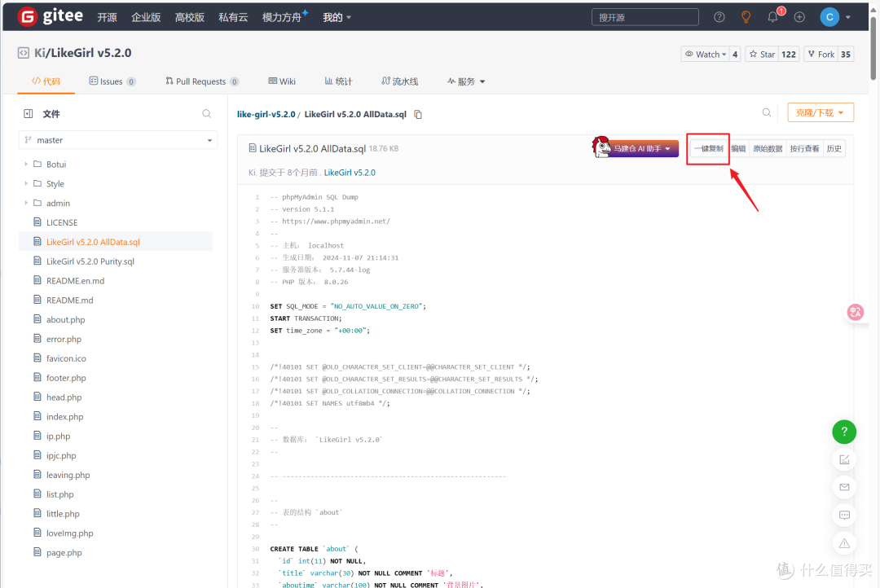Open the 我的 dropdown menu
Screen dimensions: 880x588
[337, 17]
